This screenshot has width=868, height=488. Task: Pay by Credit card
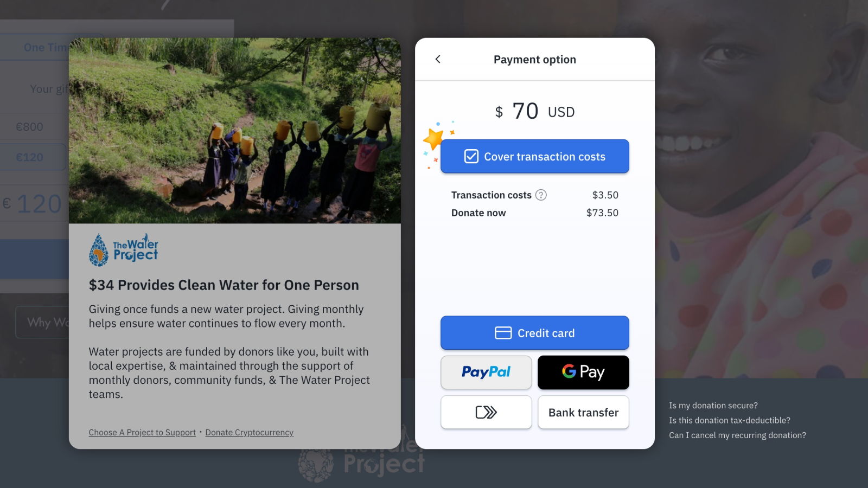pos(534,333)
